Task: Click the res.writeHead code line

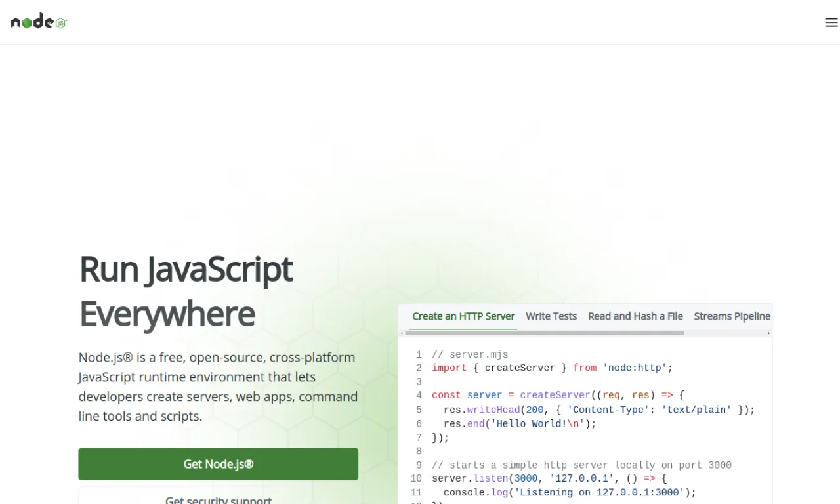Action: (599, 409)
